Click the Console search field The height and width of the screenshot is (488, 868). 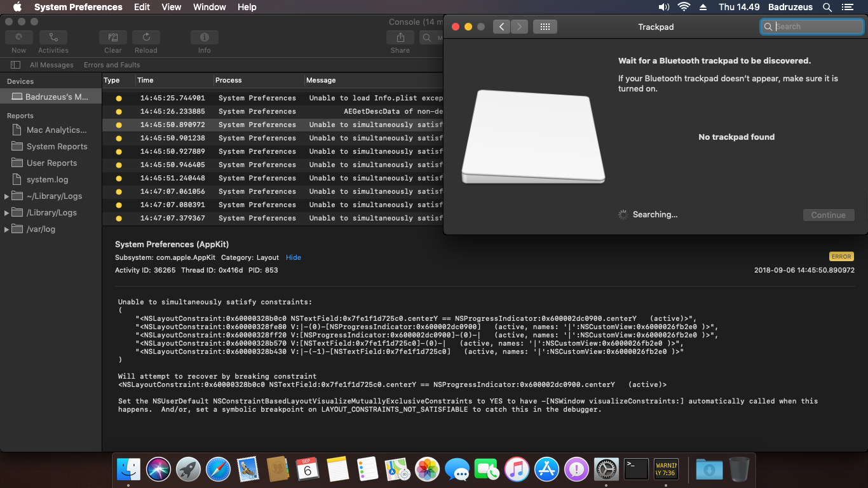tap(432, 37)
